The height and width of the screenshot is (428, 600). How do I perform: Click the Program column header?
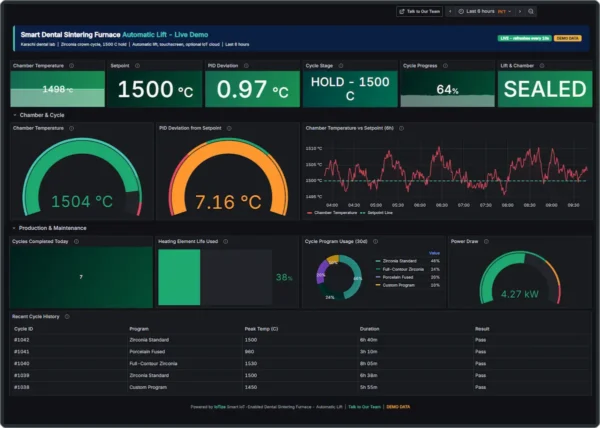point(139,329)
